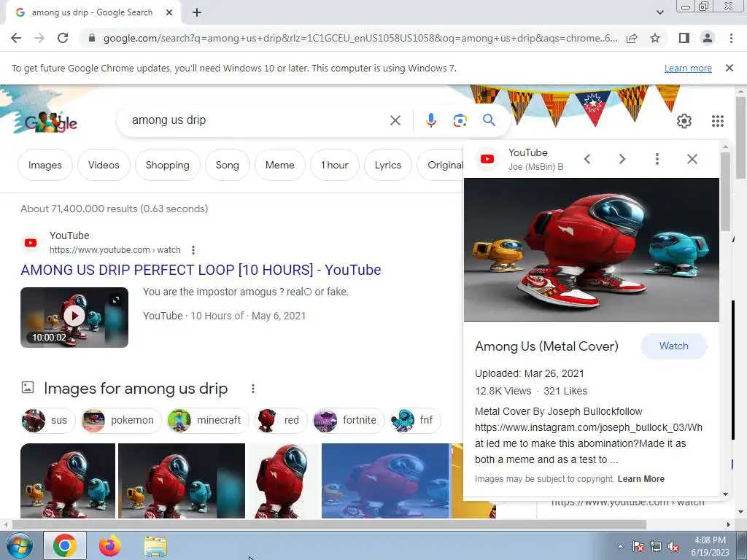Choose the minecraft image chip
Viewport: 747px width, 560px height.
(208, 421)
